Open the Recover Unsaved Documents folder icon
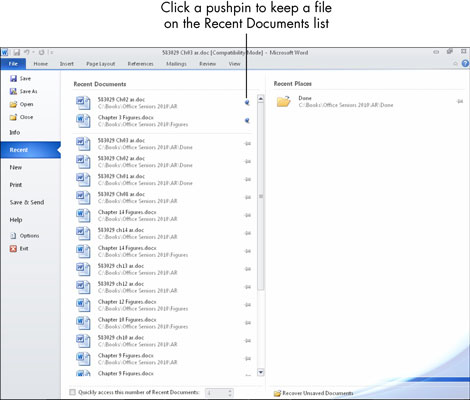Viewport: 470px width, 400px height. point(277,393)
